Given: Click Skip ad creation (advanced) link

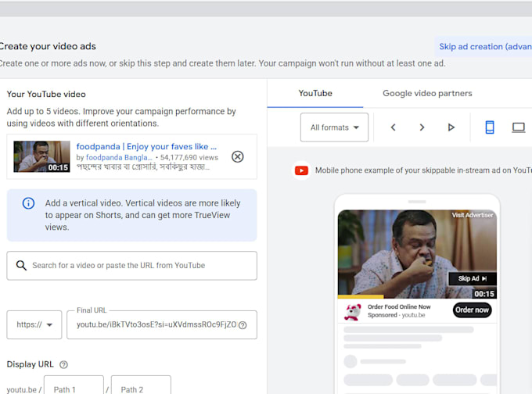Looking at the screenshot, I should [485, 46].
